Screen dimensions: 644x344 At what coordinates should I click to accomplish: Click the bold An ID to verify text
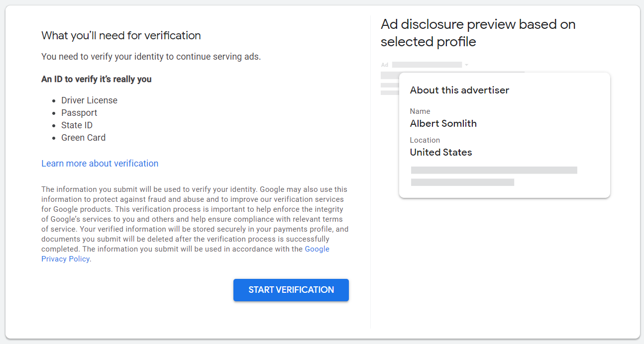click(x=96, y=79)
